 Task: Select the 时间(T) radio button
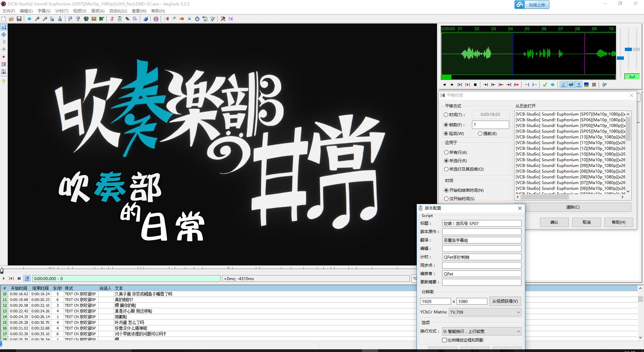pos(446,115)
